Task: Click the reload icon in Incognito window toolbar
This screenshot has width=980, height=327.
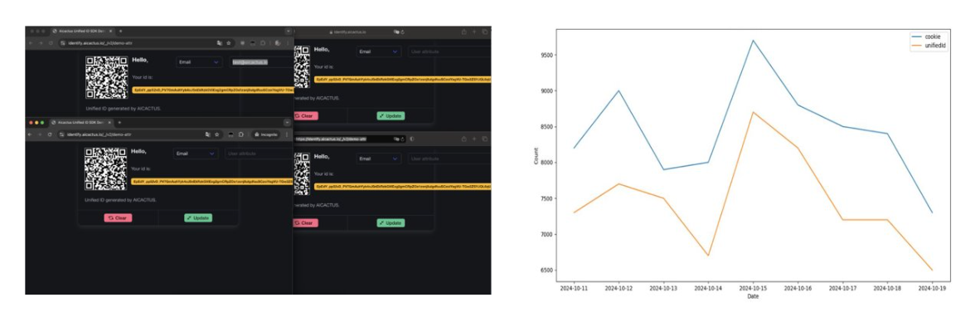Action: point(50,134)
